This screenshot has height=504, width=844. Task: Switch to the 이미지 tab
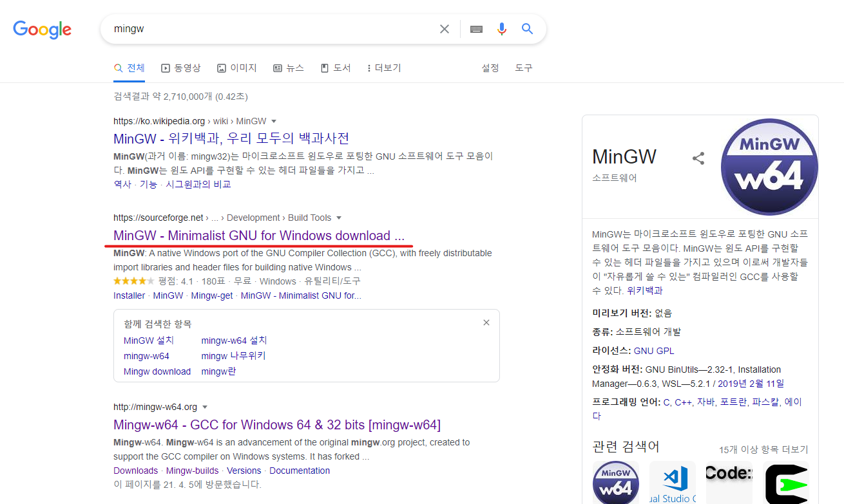237,68
